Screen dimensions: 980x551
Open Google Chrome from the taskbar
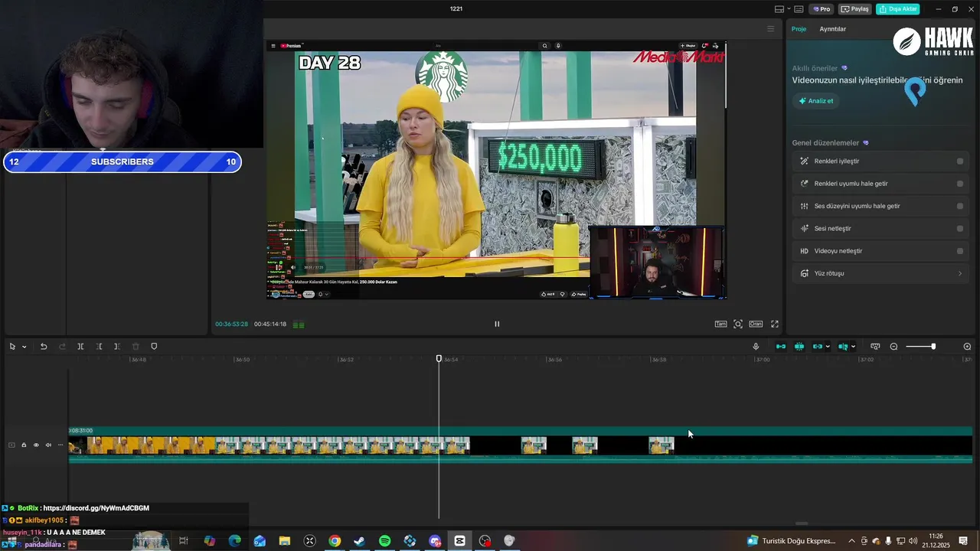coord(335,541)
